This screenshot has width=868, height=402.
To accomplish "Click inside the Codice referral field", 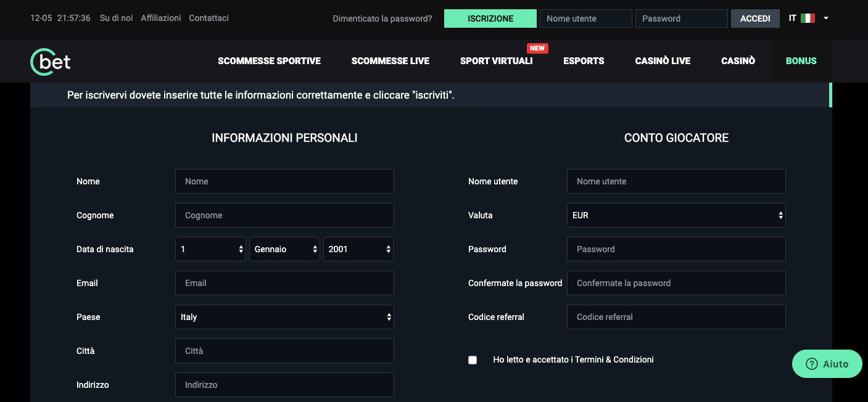I will coord(676,317).
